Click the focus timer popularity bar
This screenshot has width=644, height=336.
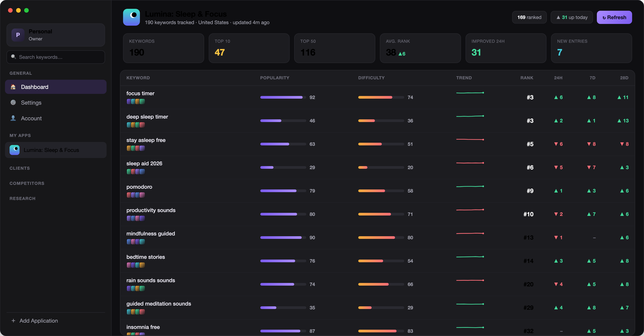click(283, 97)
